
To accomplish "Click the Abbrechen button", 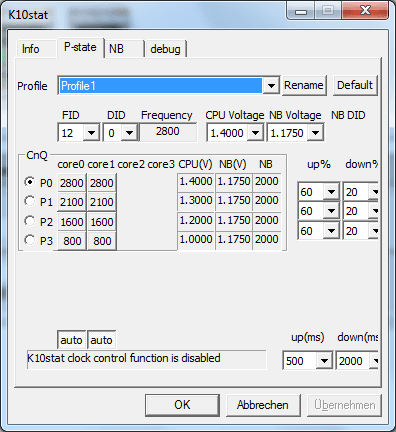I will coord(263,405).
